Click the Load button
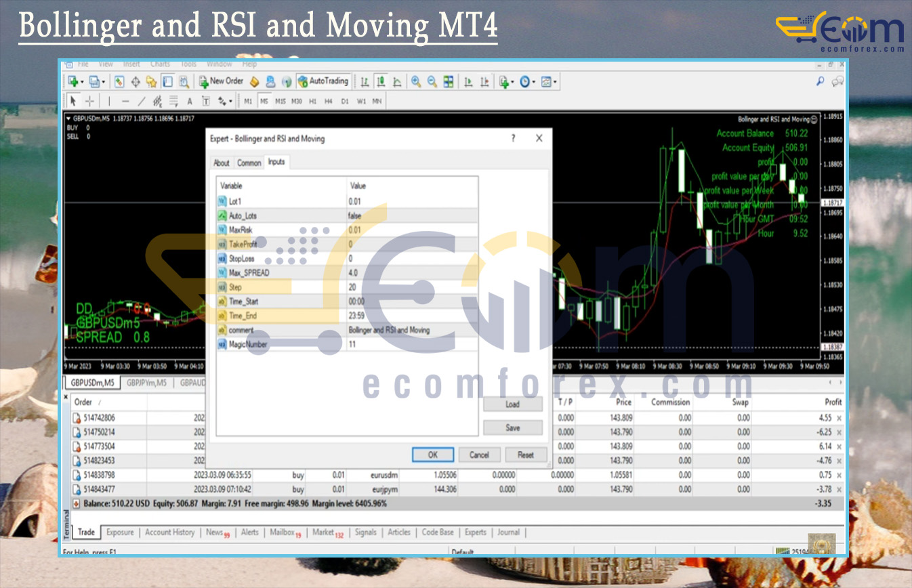 pyautogui.click(x=512, y=404)
